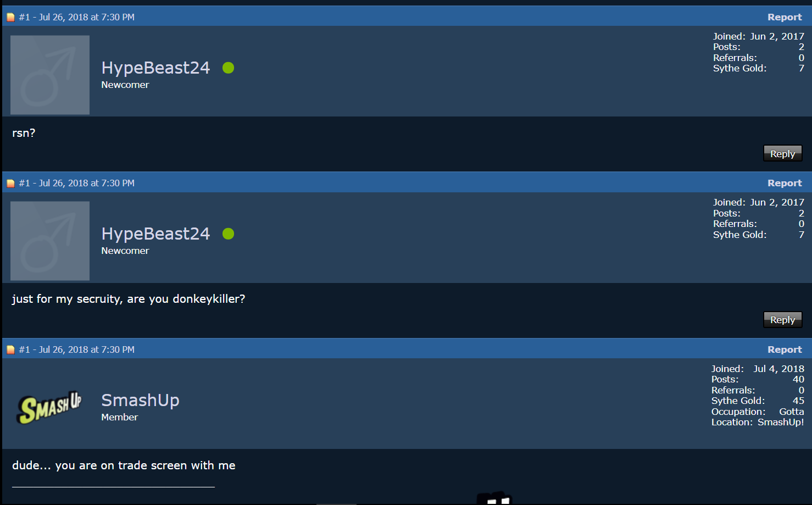Open HypeBeast24 profile from first post
The image size is (812, 505).
[x=155, y=68]
